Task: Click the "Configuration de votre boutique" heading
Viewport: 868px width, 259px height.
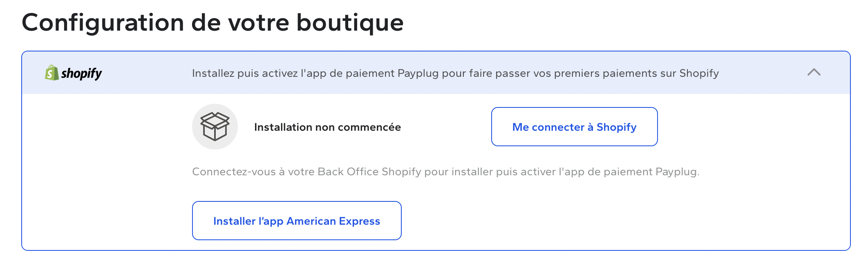Action: tap(213, 23)
